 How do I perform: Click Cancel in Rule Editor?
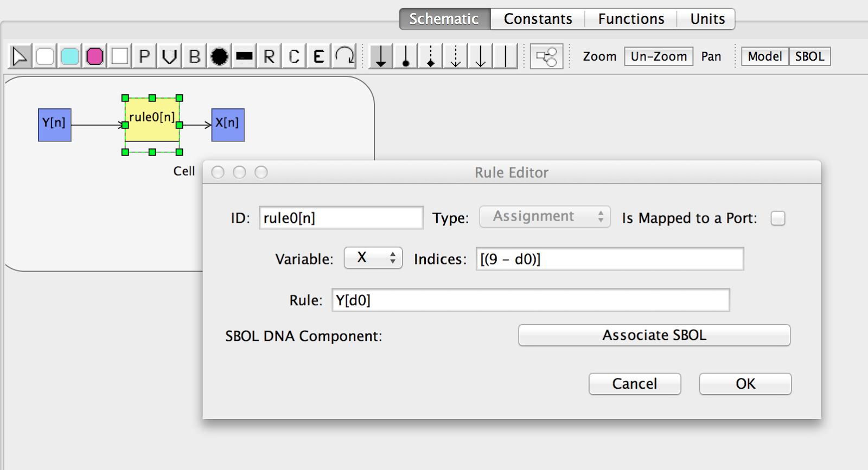click(x=635, y=384)
